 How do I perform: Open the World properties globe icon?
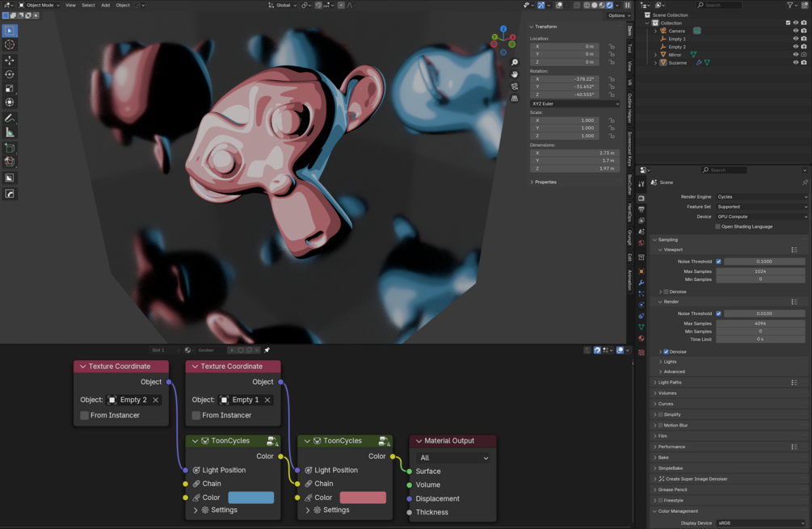click(x=642, y=243)
